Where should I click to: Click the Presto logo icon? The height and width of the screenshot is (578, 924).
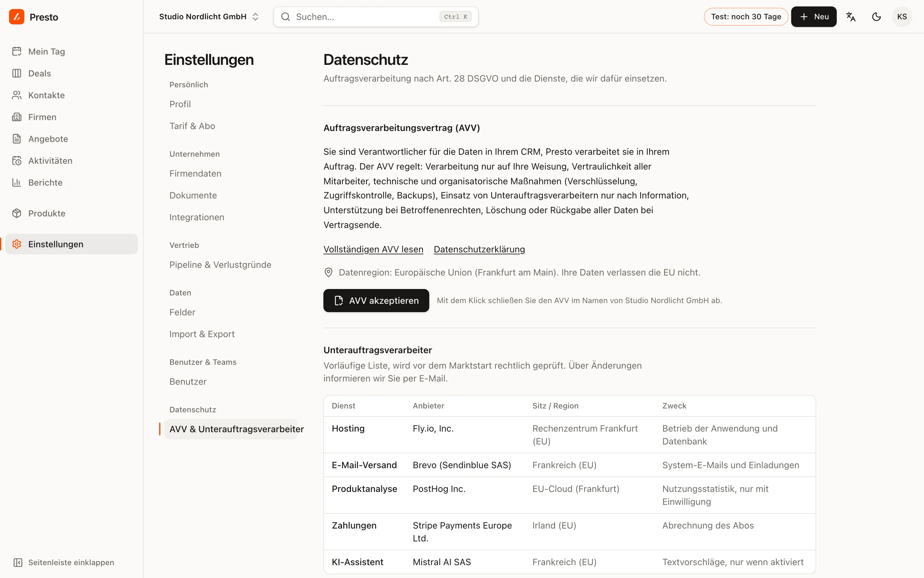click(16, 17)
